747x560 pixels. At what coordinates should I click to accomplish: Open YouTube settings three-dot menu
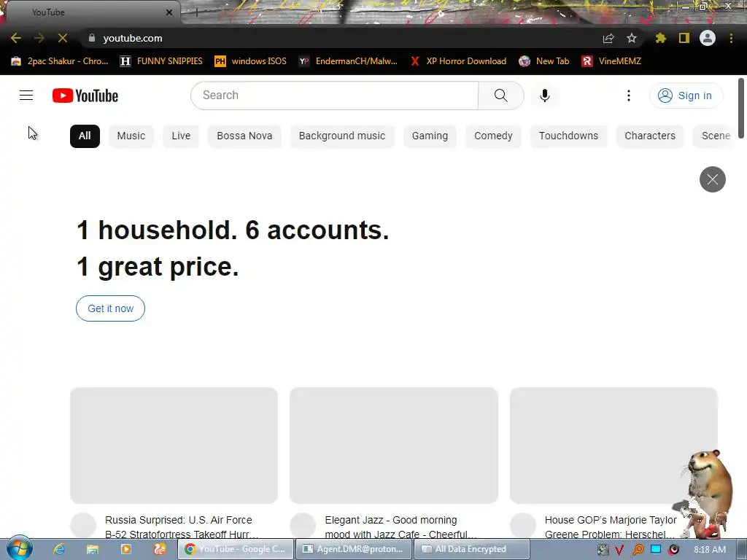(x=628, y=96)
